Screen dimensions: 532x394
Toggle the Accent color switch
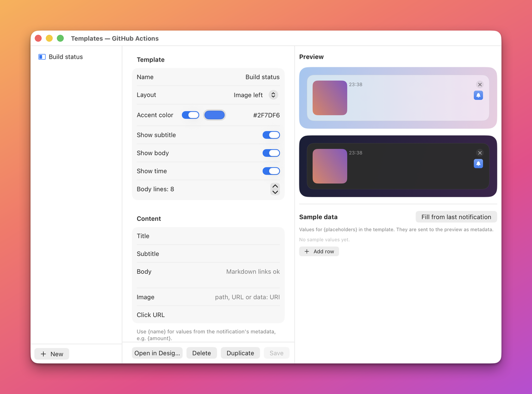pos(190,115)
